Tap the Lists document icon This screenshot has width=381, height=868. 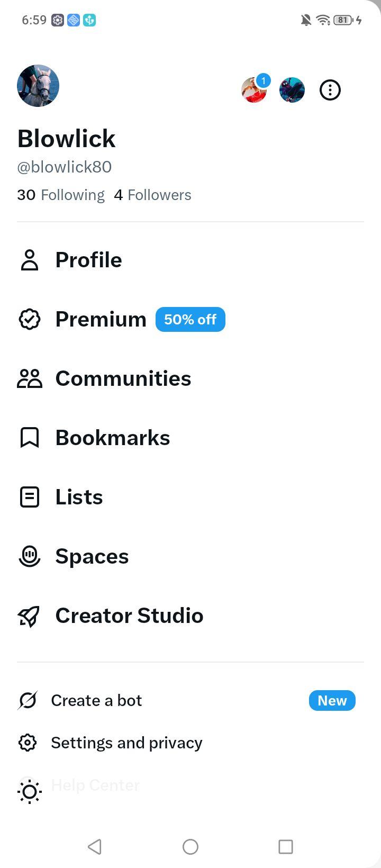pos(30,497)
